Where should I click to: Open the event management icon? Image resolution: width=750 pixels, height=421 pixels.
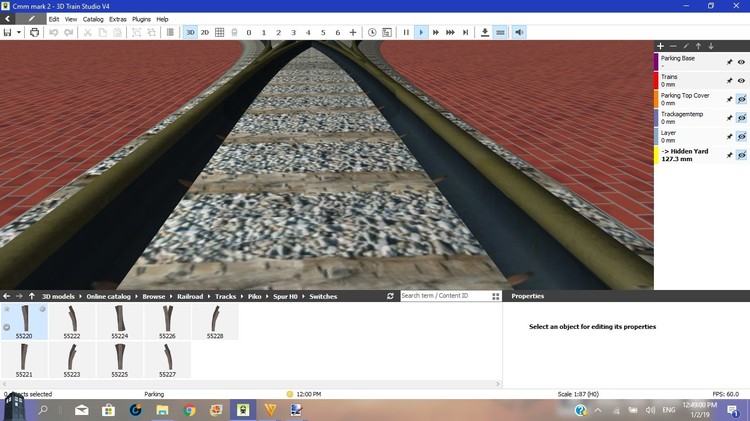(387, 33)
